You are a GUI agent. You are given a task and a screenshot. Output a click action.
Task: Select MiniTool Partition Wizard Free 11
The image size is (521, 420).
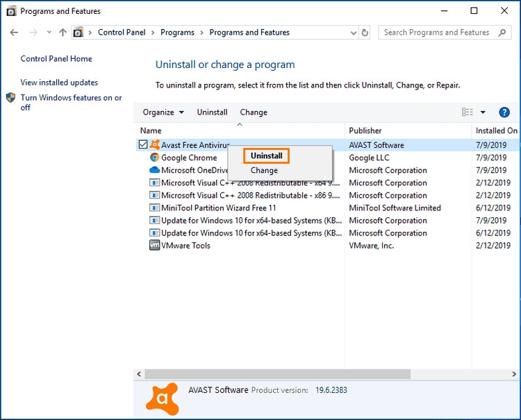(x=219, y=208)
